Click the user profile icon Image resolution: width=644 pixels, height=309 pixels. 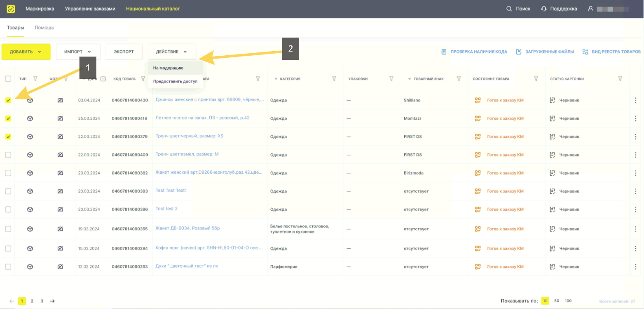590,9
